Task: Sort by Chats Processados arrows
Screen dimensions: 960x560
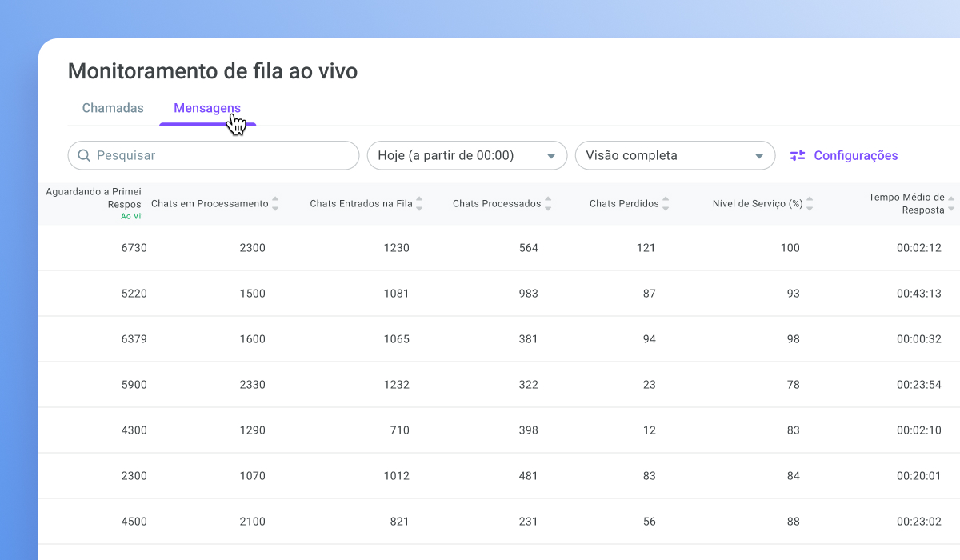Action: pyautogui.click(x=548, y=204)
